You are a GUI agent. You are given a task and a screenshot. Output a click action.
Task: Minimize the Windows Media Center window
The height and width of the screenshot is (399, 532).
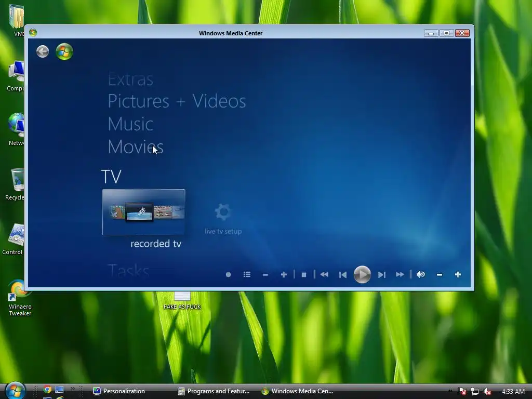pos(431,33)
